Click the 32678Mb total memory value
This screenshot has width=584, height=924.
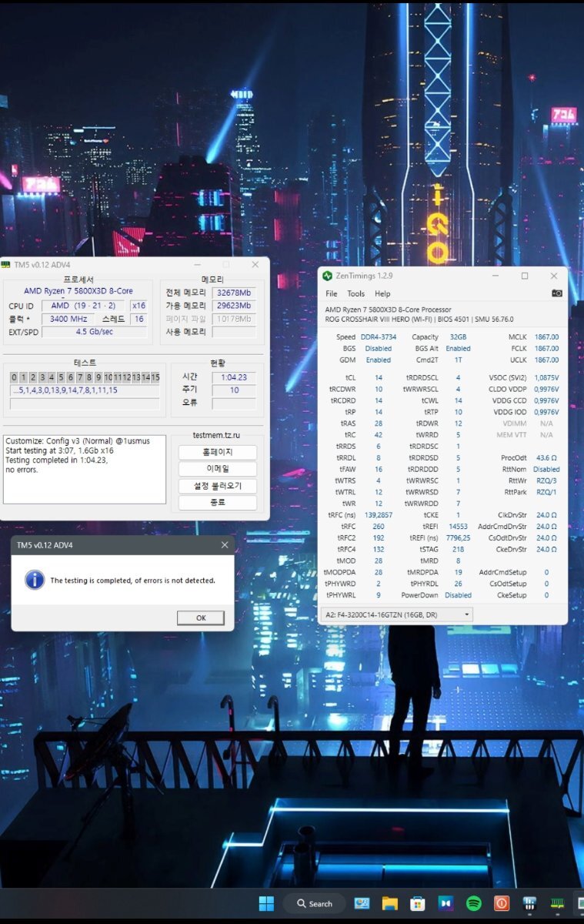click(x=234, y=293)
